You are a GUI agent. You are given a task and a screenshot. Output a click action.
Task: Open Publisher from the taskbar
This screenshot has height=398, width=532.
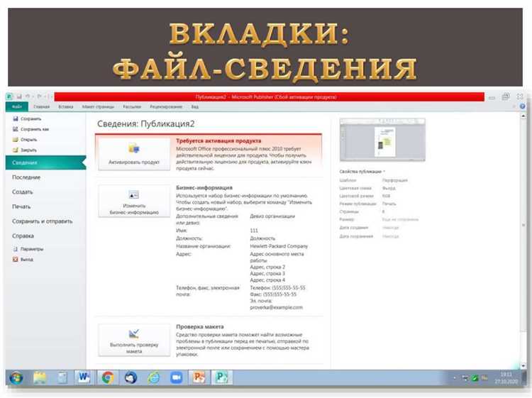[222, 377]
